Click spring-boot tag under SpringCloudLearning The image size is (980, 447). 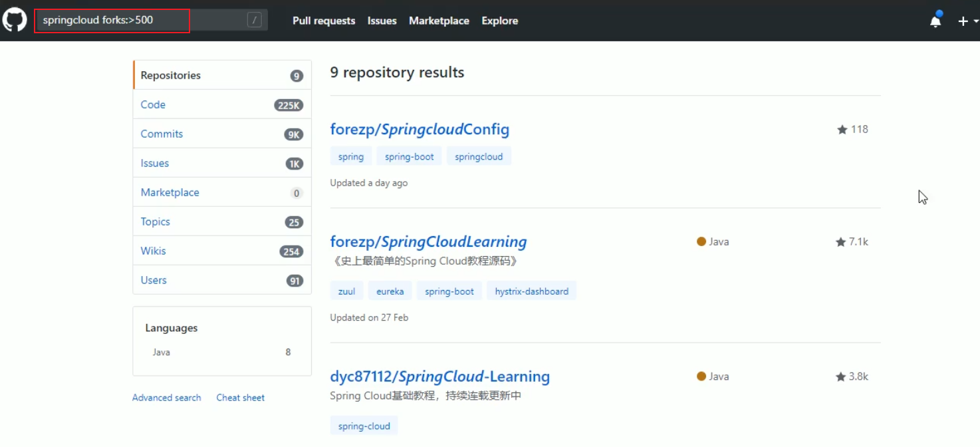pyautogui.click(x=449, y=291)
